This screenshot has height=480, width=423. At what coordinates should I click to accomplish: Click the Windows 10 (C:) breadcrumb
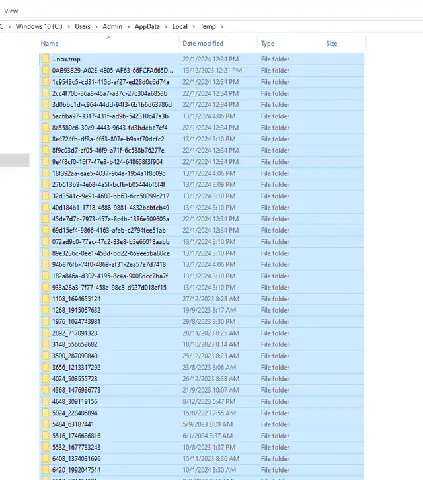(39, 26)
